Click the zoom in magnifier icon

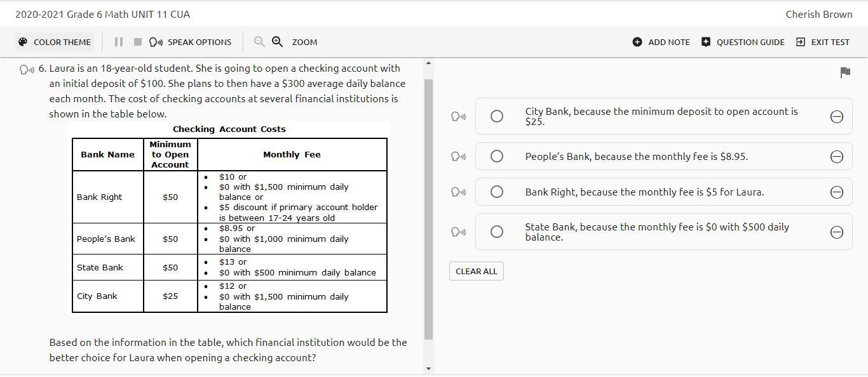(x=277, y=42)
